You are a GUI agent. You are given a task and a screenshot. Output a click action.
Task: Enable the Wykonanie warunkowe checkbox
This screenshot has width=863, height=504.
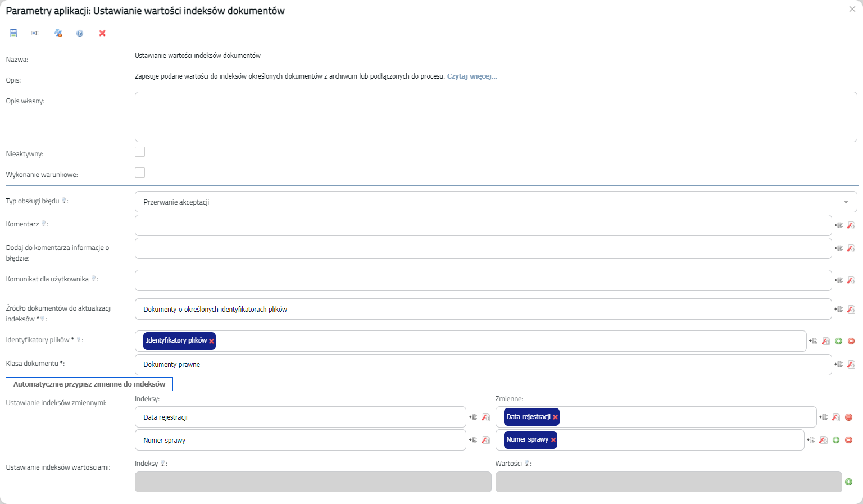pyautogui.click(x=140, y=172)
